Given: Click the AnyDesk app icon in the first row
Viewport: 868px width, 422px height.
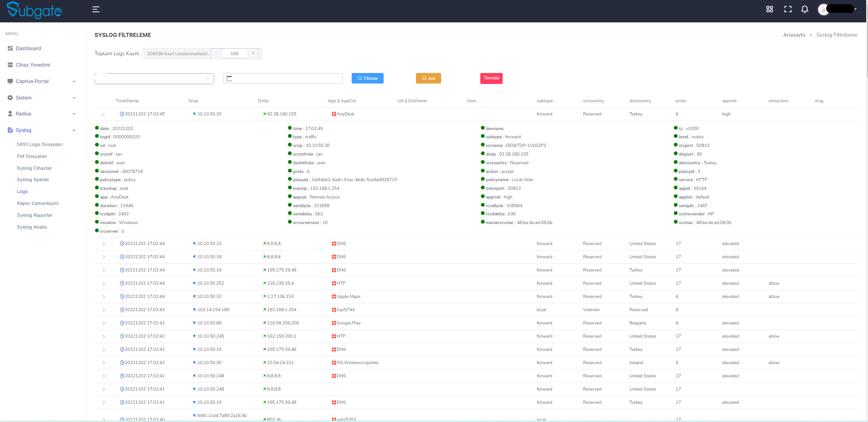Looking at the screenshot, I should pos(334,114).
